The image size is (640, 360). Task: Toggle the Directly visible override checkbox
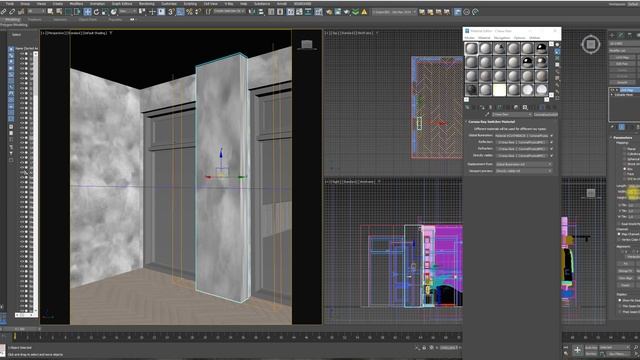(x=551, y=156)
